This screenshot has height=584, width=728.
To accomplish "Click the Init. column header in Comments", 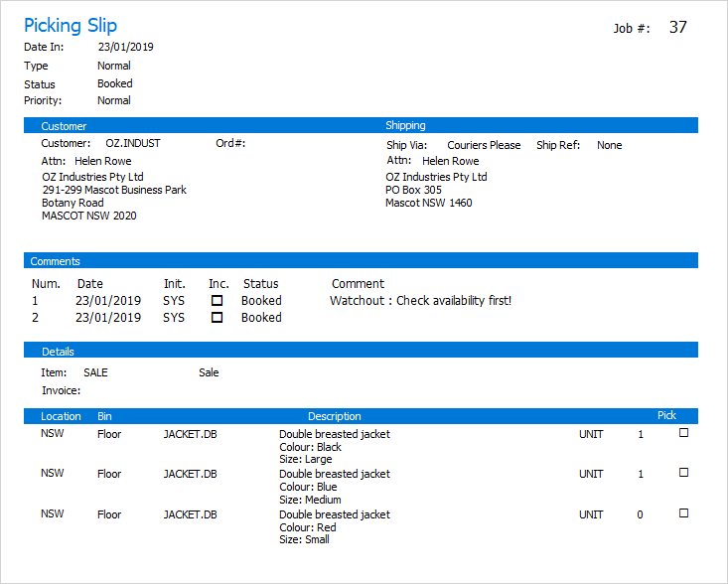I will [174, 283].
